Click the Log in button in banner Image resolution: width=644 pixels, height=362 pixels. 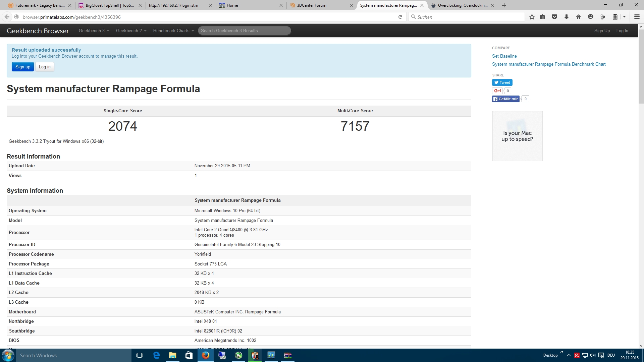tap(45, 67)
